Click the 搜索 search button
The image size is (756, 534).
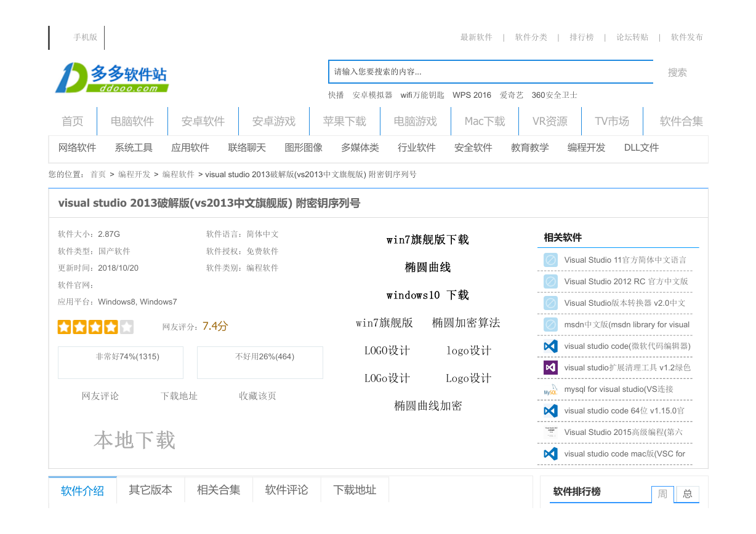pos(677,73)
